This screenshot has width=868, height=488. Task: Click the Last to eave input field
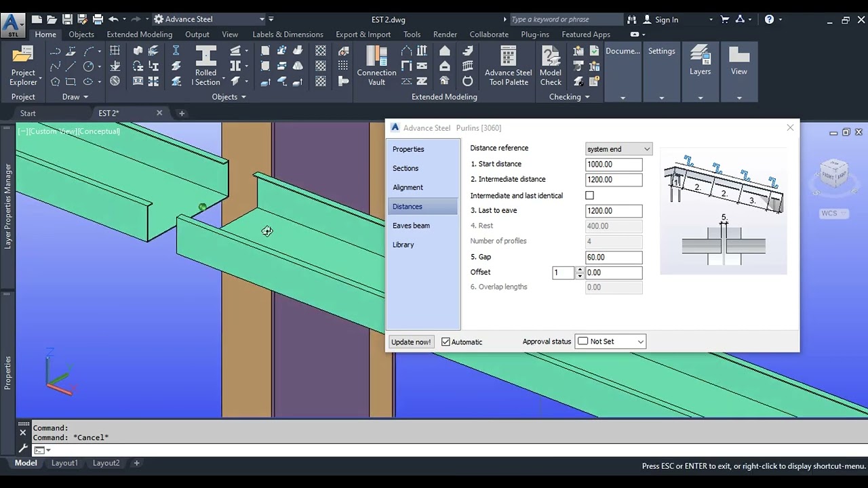pyautogui.click(x=614, y=211)
